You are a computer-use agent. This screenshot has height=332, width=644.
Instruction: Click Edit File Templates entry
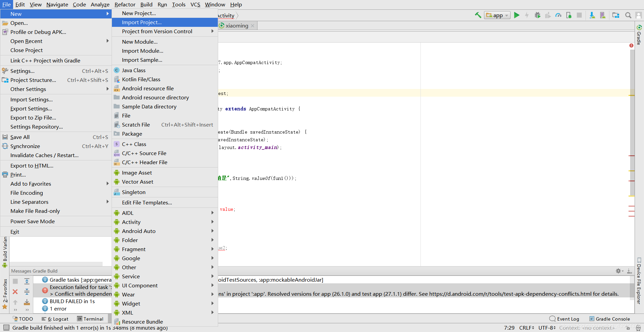pyautogui.click(x=165, y=202)
